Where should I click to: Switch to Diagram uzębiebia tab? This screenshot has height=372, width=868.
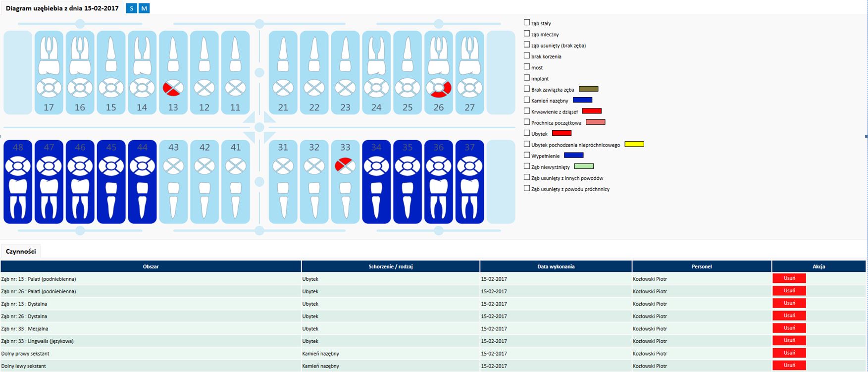62,8
